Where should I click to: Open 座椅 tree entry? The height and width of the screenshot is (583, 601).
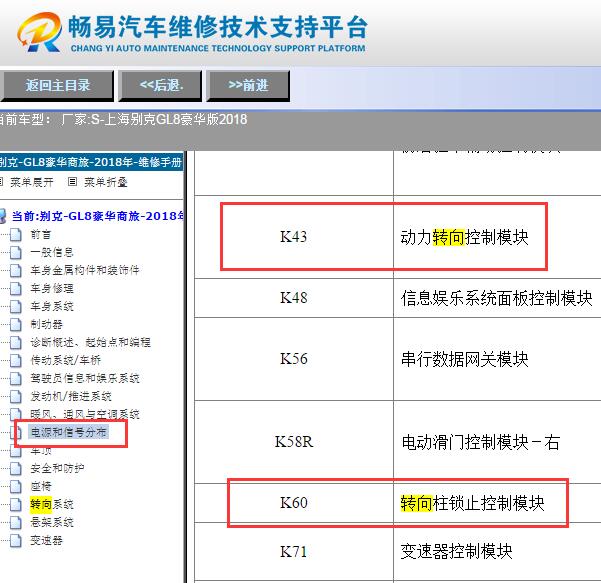coord(41,486)
